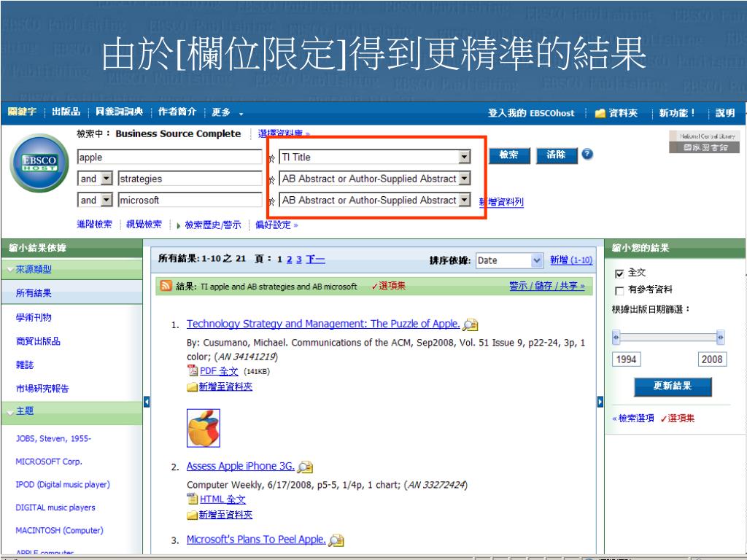Filter by subject MICROSOFT Corp.
Image resolution: width=747 pixels, height=560 pixels.
(49, 462)
